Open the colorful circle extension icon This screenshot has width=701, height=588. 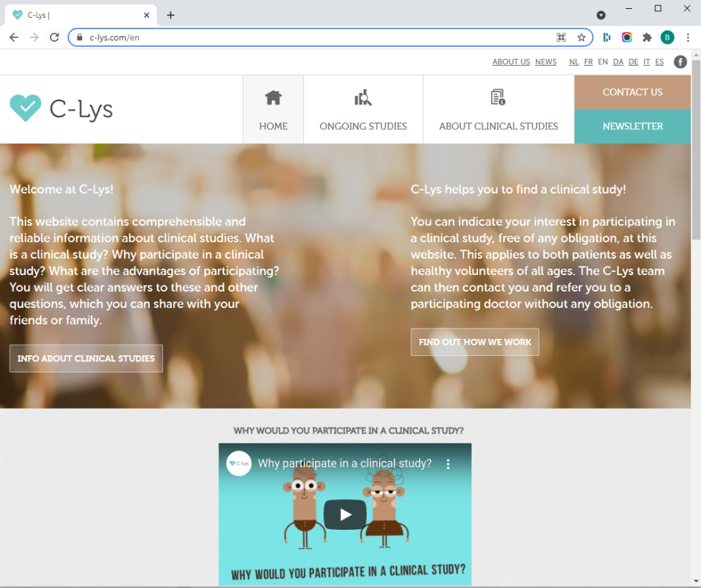[x=627, y=38]
